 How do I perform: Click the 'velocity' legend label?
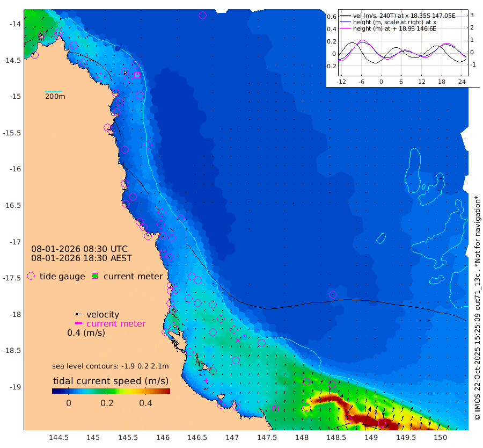coord(103,314)
